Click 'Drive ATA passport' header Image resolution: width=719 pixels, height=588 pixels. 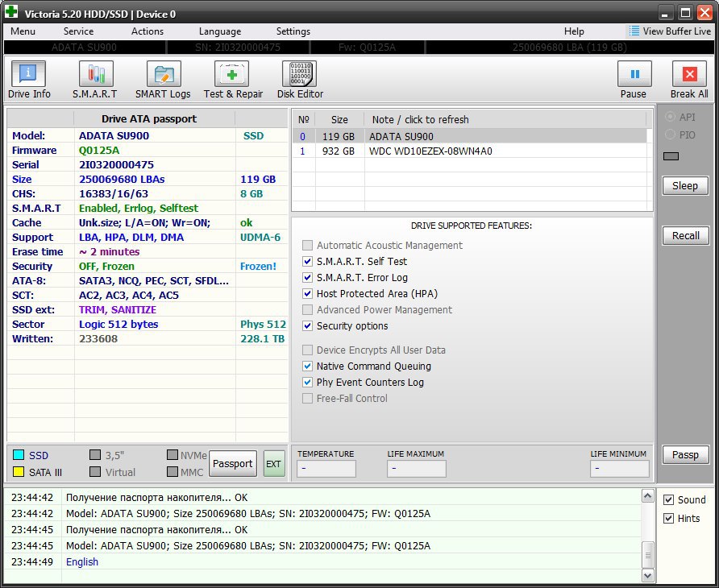149,118
